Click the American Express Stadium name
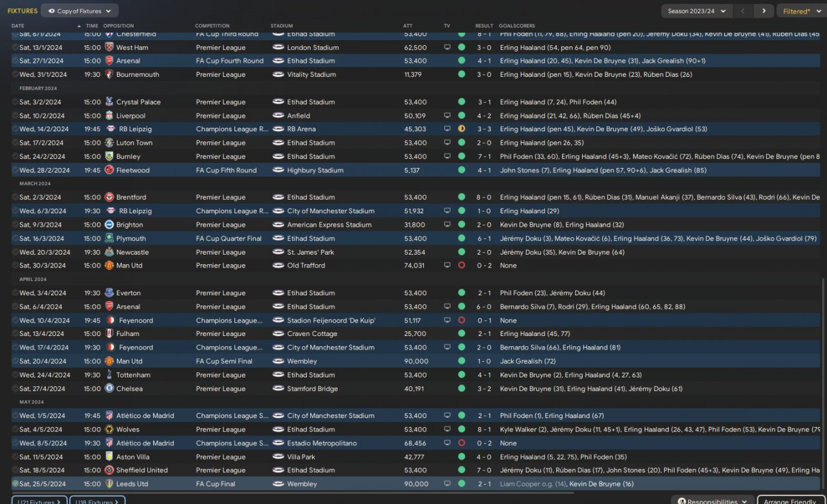This screenshot has height=504, width=827. tap(330, 225)
